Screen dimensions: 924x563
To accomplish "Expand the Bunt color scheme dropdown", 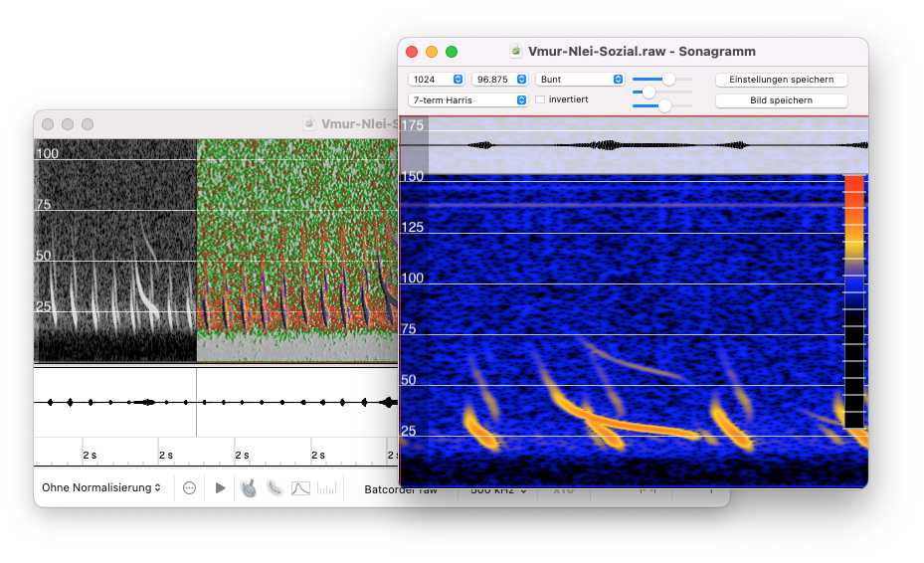I will [580, 79].
